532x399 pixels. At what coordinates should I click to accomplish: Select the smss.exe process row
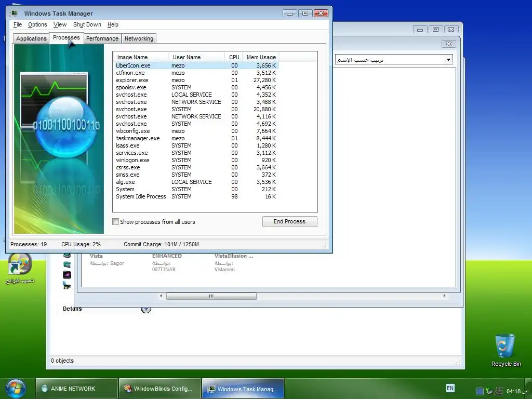pos(196,175)
